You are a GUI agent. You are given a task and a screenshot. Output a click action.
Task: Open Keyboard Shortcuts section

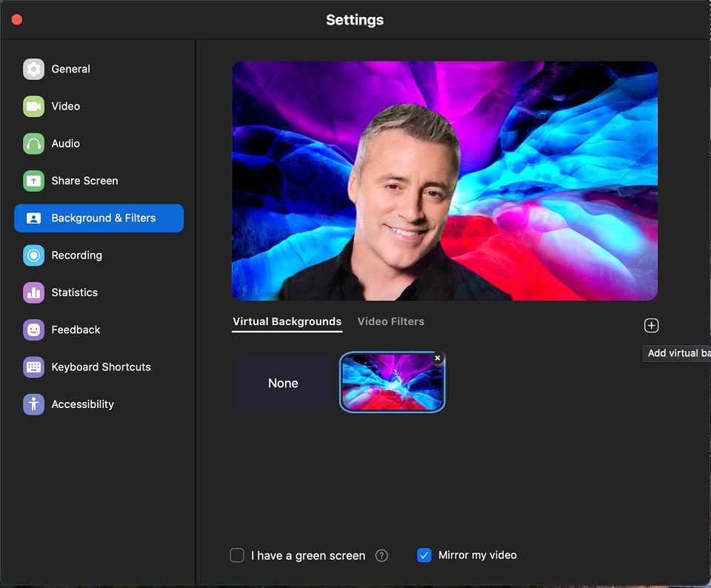tap(99, 367)
